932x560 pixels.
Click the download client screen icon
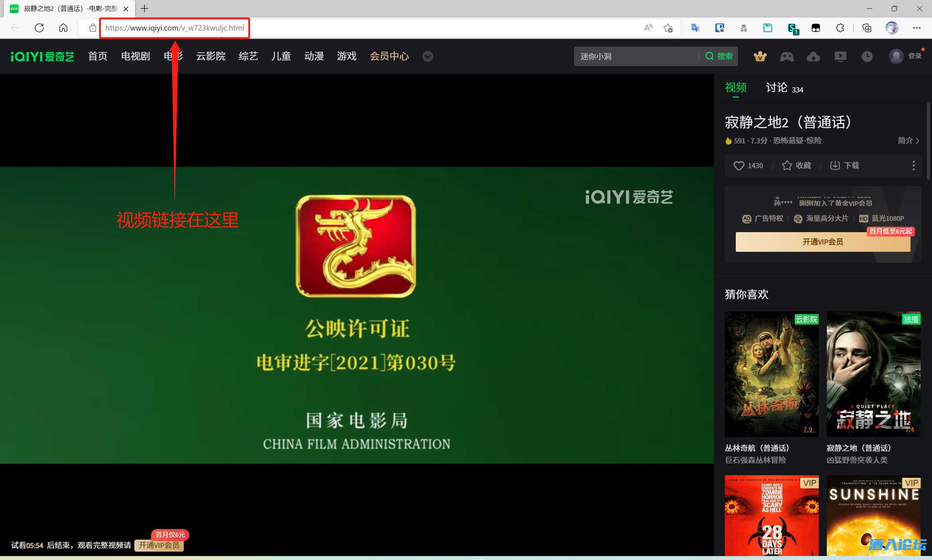[840, 57]
